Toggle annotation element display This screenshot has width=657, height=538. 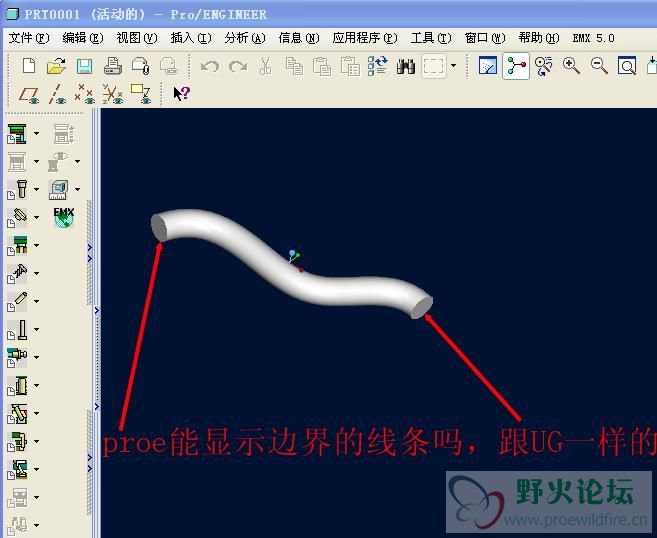pos(140,94)
